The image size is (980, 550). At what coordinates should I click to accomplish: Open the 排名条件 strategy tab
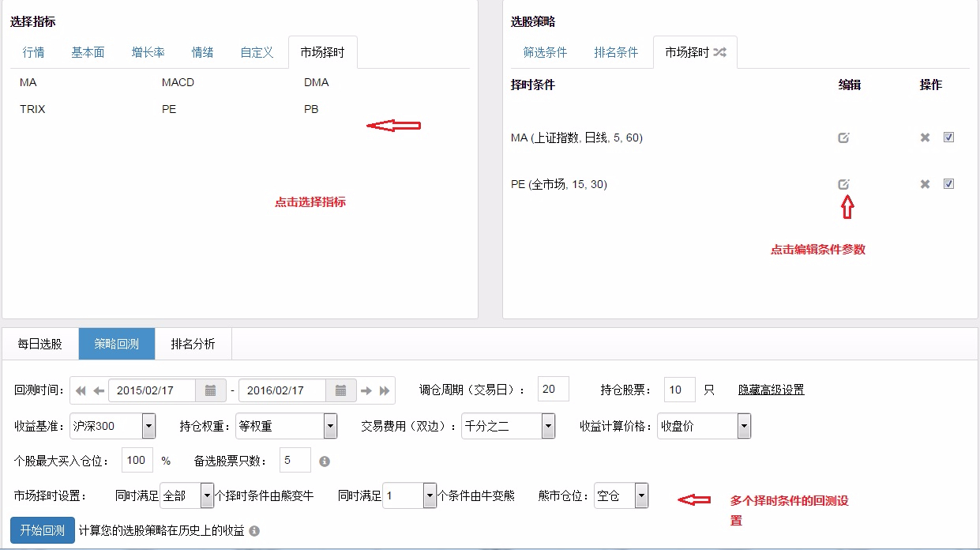click(616, 53)
